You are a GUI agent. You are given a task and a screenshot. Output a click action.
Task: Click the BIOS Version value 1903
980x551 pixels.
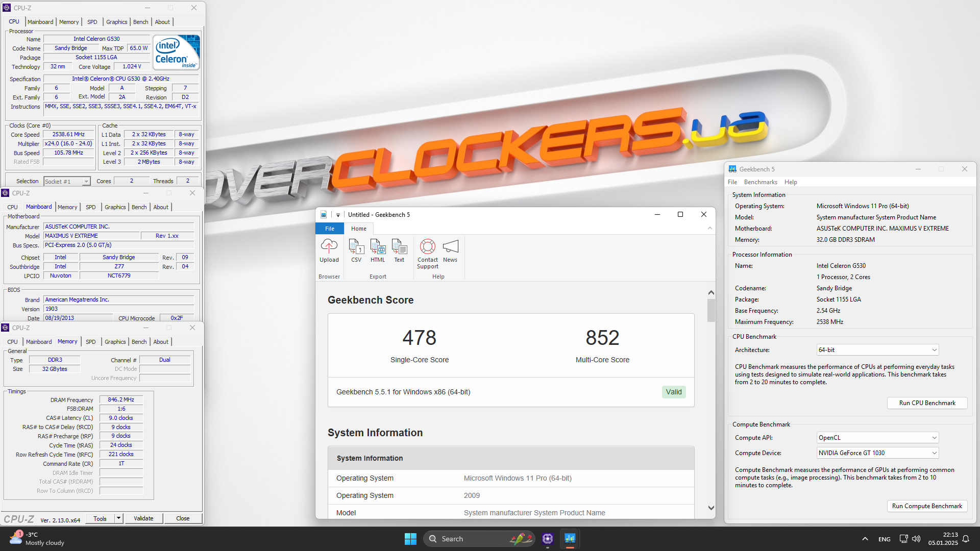pyautogui.click(x=119, y=309)
